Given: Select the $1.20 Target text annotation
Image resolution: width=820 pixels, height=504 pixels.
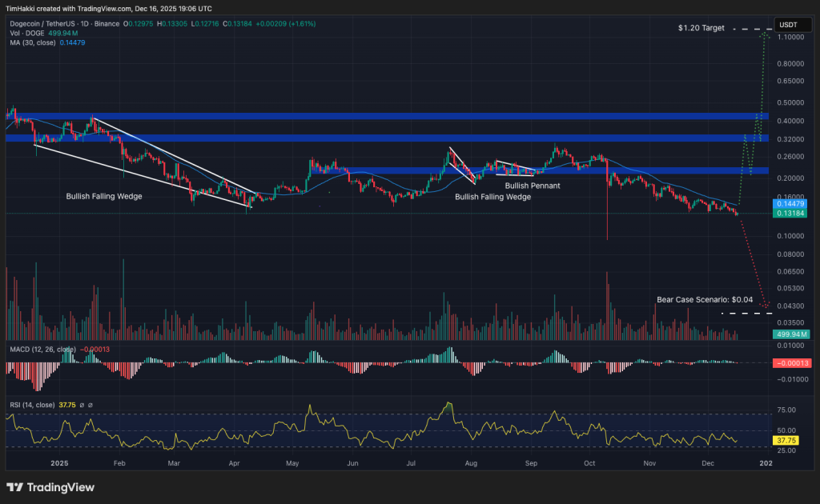Looking at the screenshot, I should [701, 28].
